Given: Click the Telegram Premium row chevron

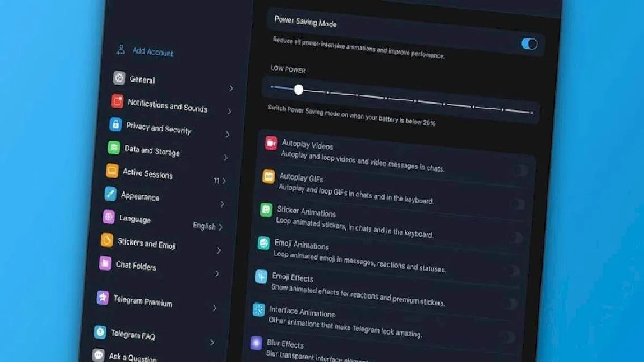Looking at the screenshot, I should pos(214,308).
